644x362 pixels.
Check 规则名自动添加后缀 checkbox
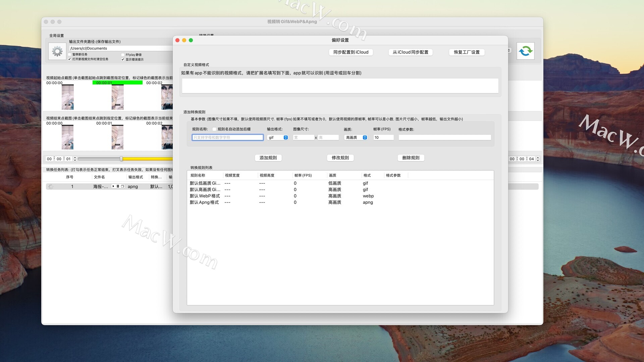[x=214, y=129]
